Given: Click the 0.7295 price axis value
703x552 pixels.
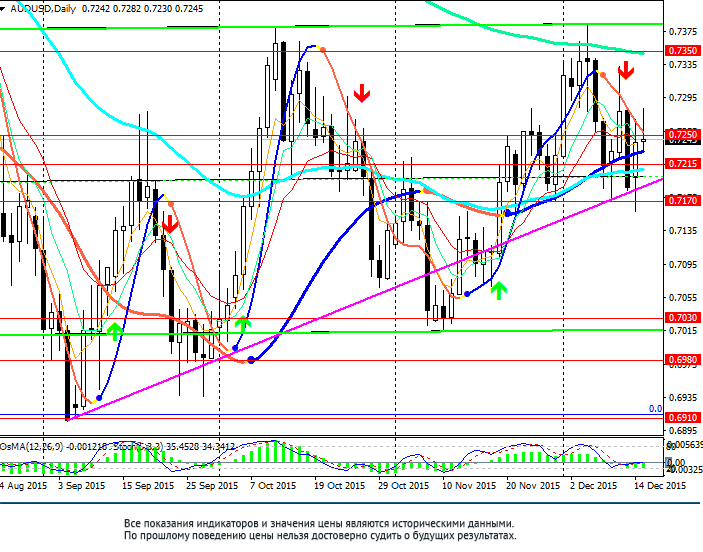Looking at the screenshot, I should coord(683,98).
